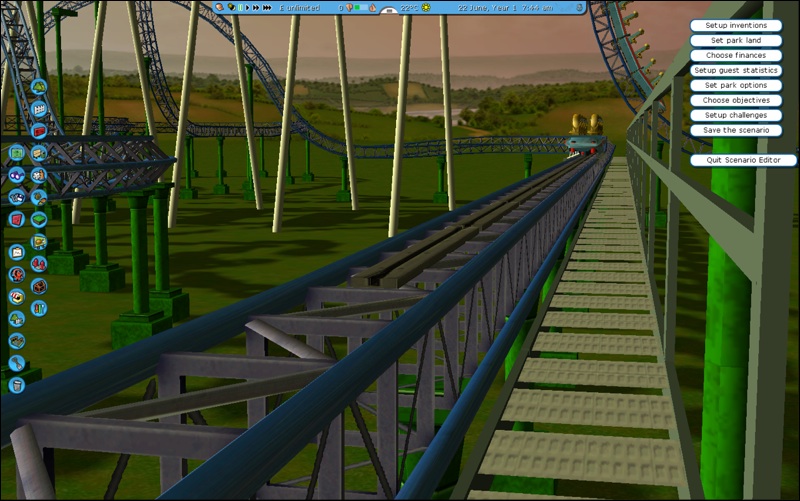The height and width of the screenshot is (501, 800).
Task: Open the striped-awning shop stall icon
Action: [x=16, y=296]
